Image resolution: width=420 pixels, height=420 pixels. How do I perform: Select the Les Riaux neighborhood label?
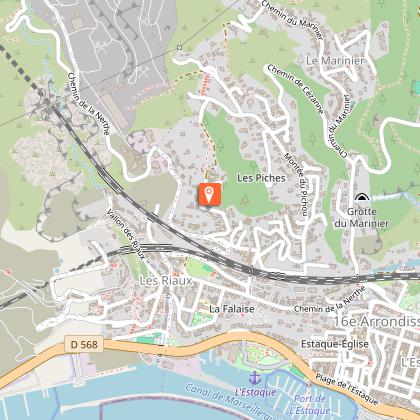tap(166, 281)
